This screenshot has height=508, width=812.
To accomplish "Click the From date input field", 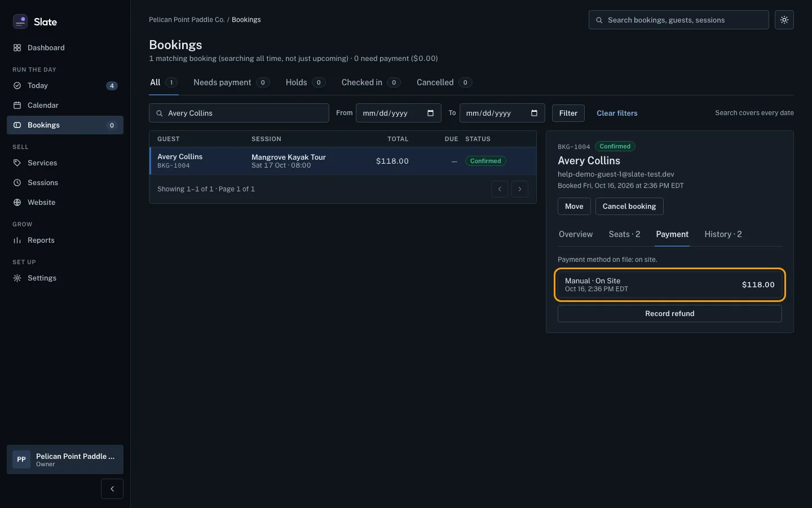I will [398, 113].
